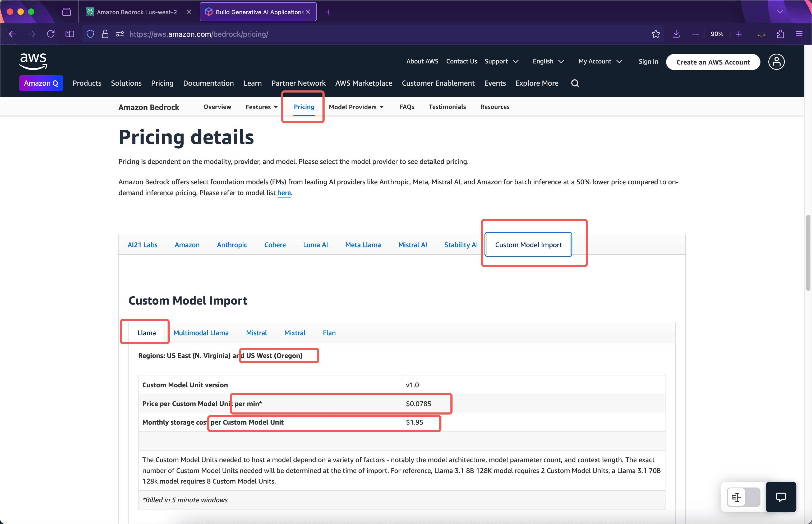Viewport: 812px width, 524px height.
Task: Open the site search magnifier icon
Action: 575,83
